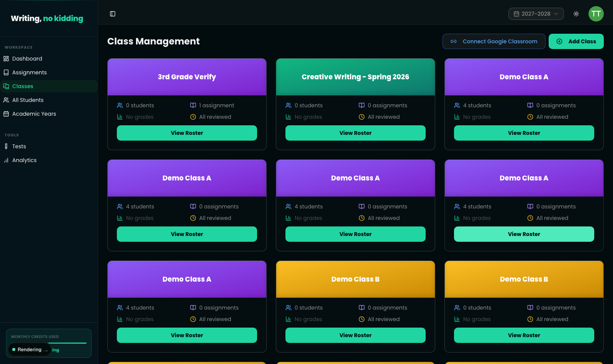This screenshot has width=613, height=364.
Task: Click the Classes icon in sidebar
Action: 6,86
